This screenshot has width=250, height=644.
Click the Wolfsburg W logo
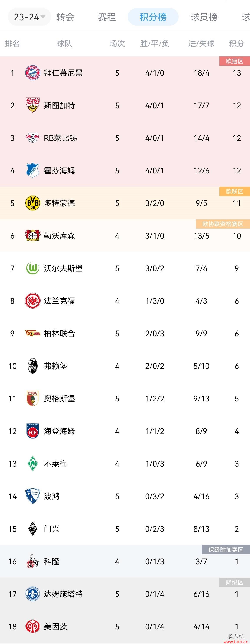point(33,268)
